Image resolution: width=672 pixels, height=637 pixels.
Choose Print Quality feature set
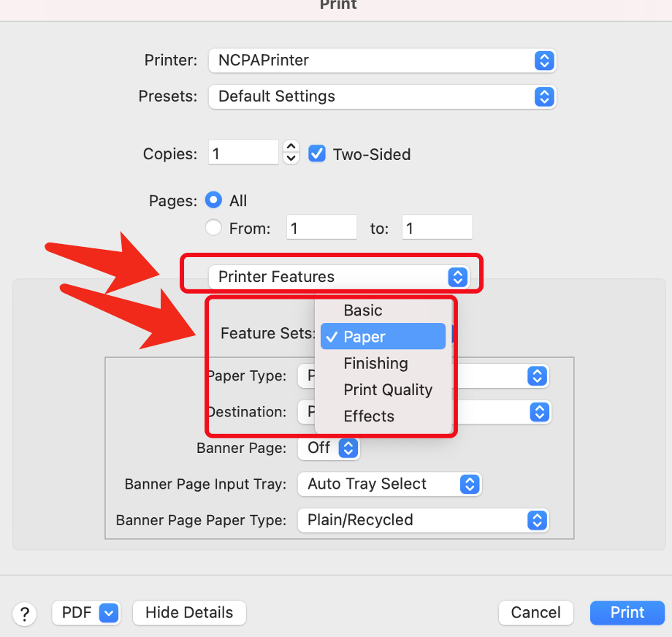(x=388, y=390)
